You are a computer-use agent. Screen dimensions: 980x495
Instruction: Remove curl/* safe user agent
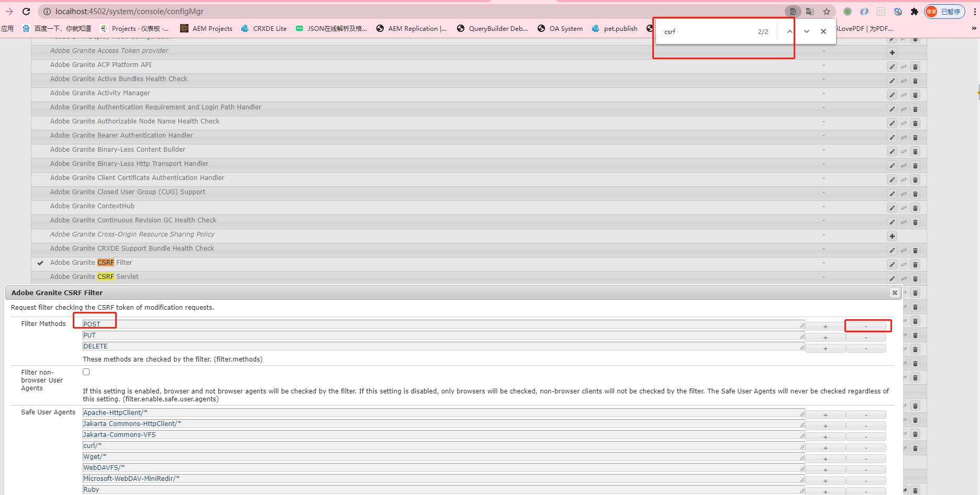(x=866, y=448)
